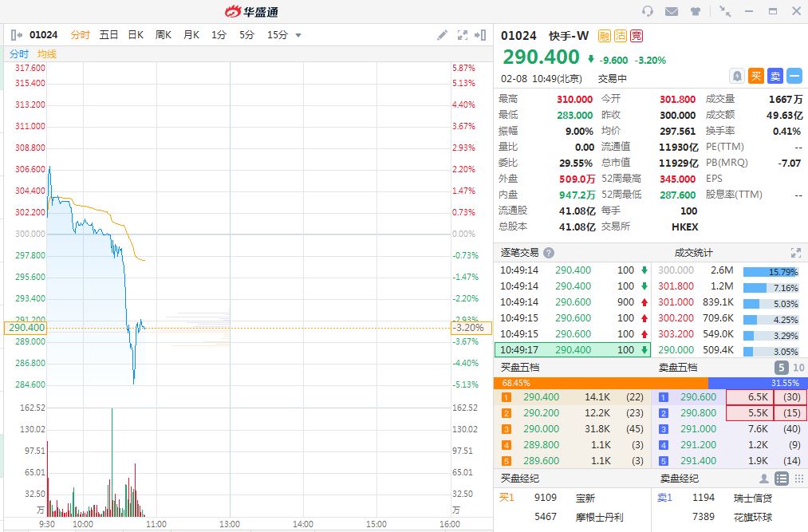
Task: Open the mail messages icon
Action: tap(672, 11)
